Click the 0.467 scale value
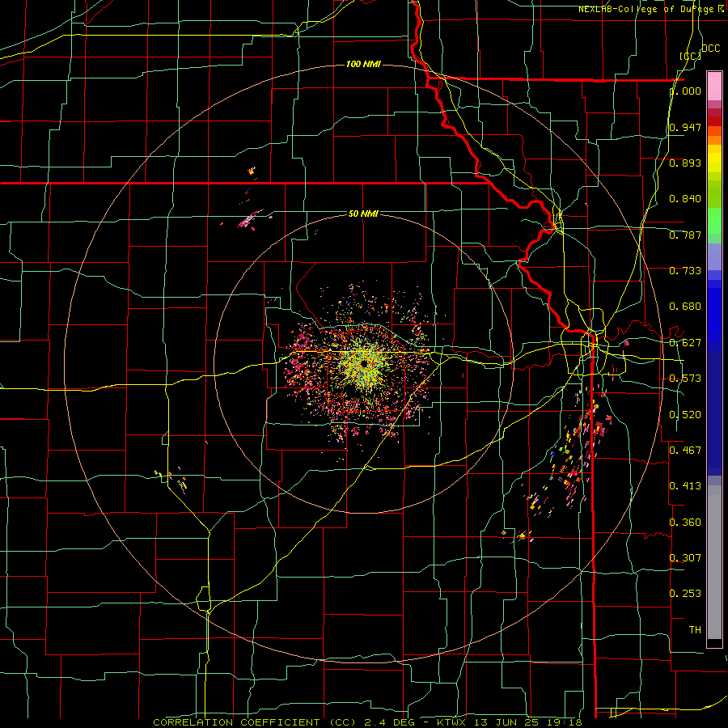 point(685,450)
